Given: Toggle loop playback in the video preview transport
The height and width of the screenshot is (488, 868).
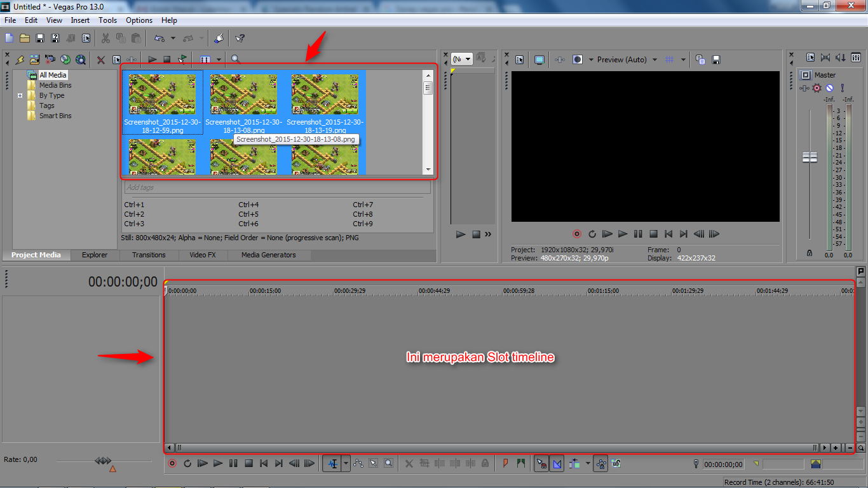Looking at the screenshot, I should pos(592,234).
